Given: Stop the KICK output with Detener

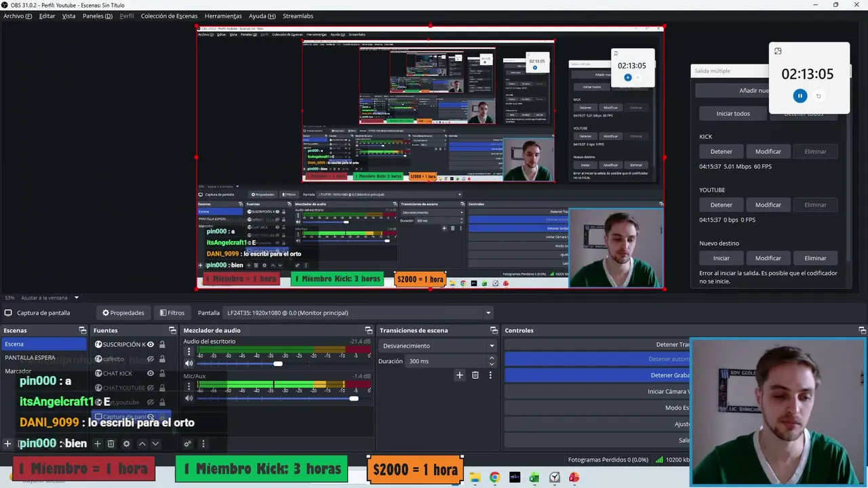Looking at the screenshot, I should coord(722,151).
